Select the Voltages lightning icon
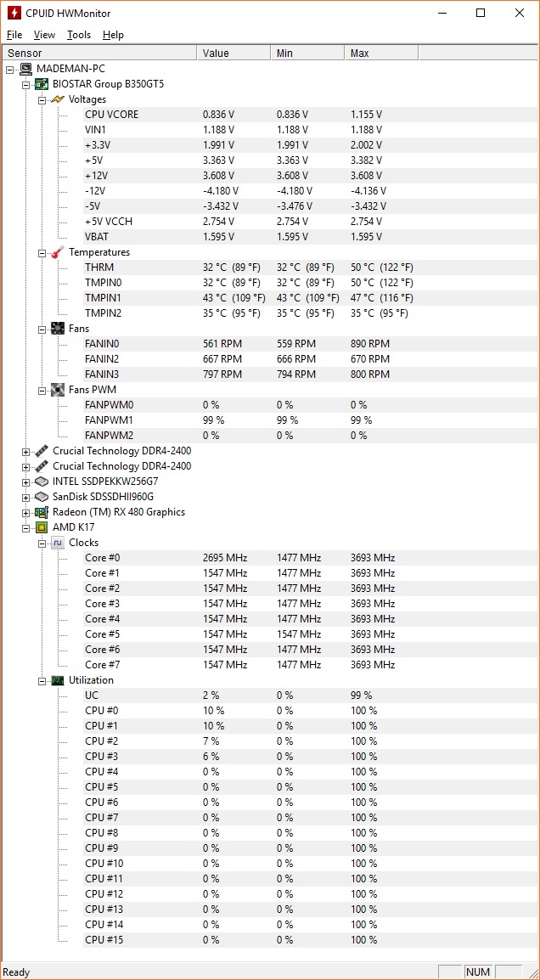Viewport: 540px width, 980px height. click(x=58, y=99)
